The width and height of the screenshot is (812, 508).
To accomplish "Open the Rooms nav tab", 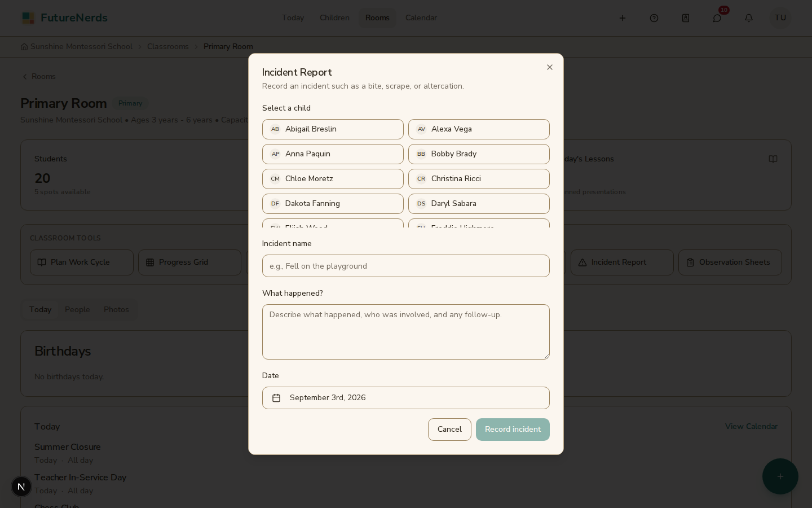I will tap(377, 18).
